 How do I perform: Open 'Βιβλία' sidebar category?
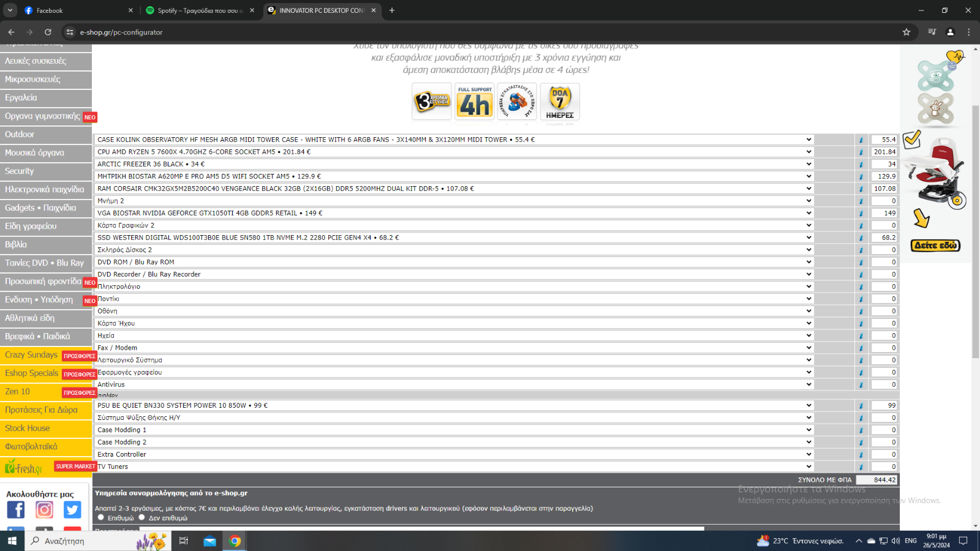[x=46, y=245]
